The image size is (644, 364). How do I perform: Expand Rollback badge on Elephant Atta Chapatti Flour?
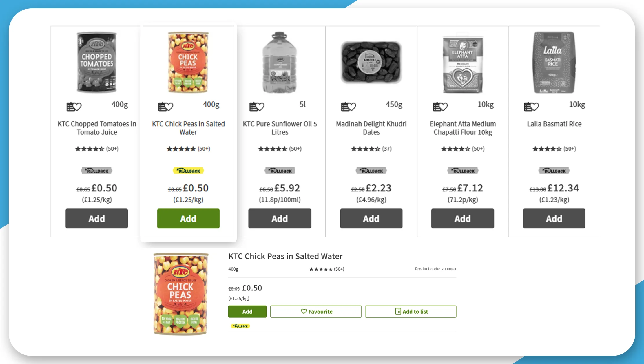tap(462, 170)
